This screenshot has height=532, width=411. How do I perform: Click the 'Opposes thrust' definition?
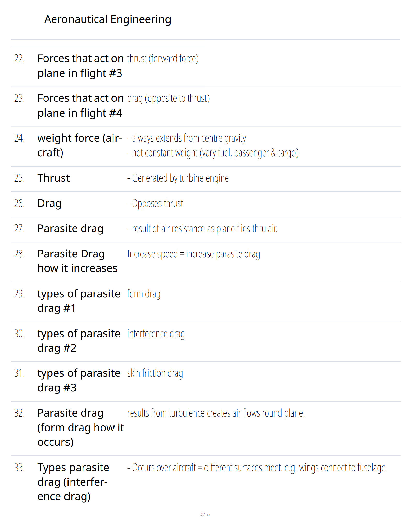[155, 204]
